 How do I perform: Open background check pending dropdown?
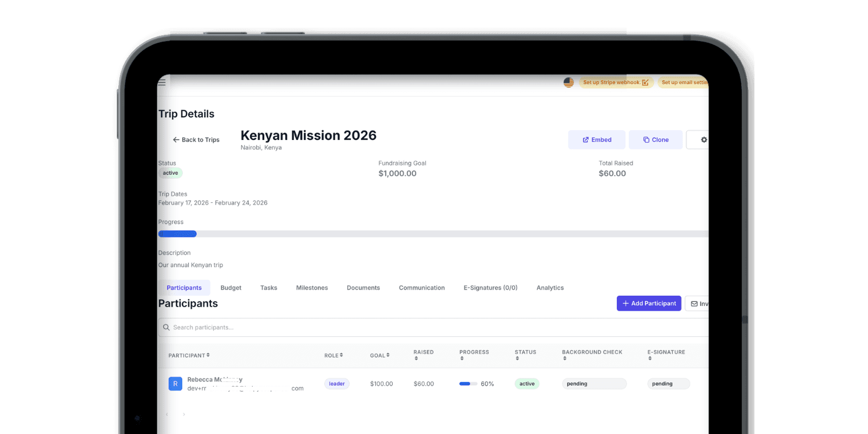click(594, 384)
